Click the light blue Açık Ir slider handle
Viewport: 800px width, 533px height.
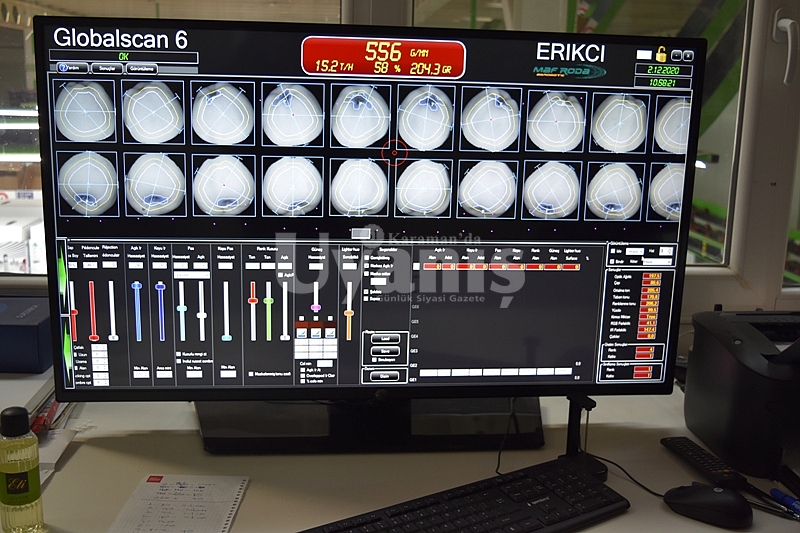pyautogui.click(x=137, y=286)
